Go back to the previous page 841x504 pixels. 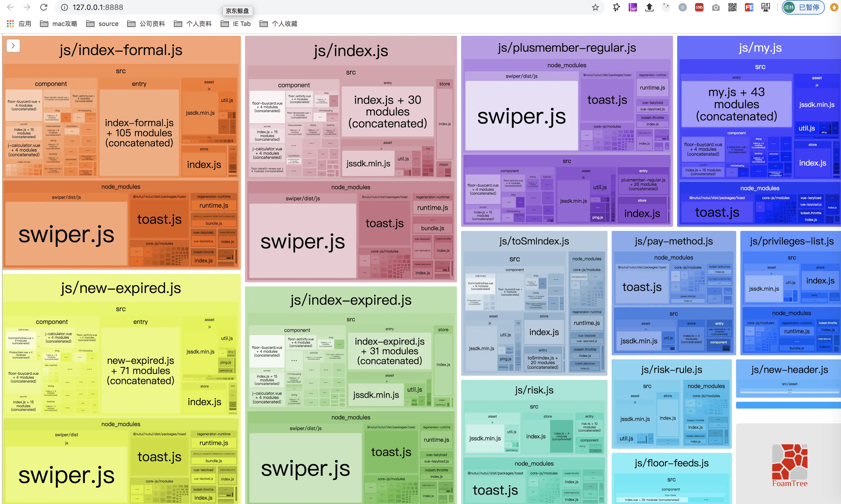coord(11,7)
